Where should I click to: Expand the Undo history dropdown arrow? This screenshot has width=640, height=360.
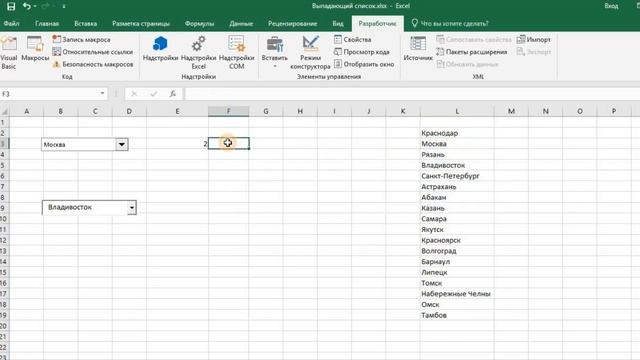click(x=35, y=6)
